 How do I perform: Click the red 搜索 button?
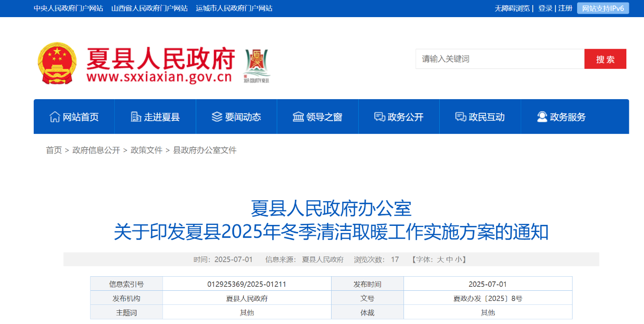click(605, 59)
